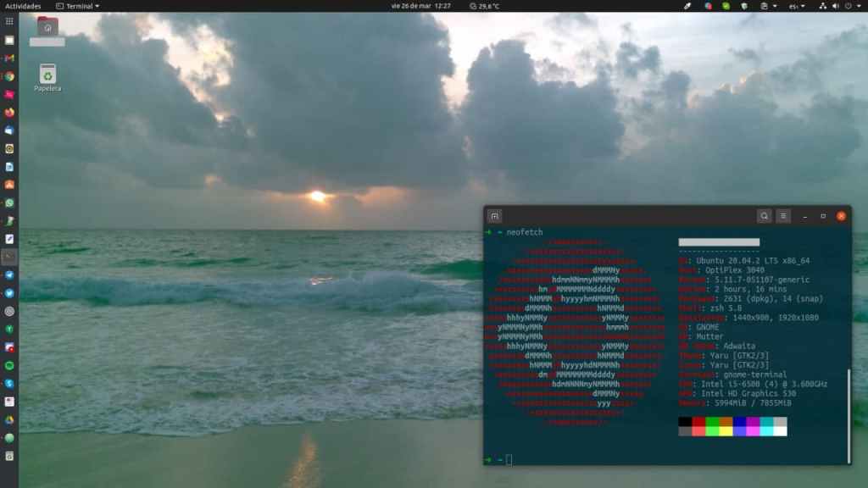Click the red swatch in the neofetch palette
This screenshot has width=868, height=488.
pyautogui.click(x=698, y=421)
